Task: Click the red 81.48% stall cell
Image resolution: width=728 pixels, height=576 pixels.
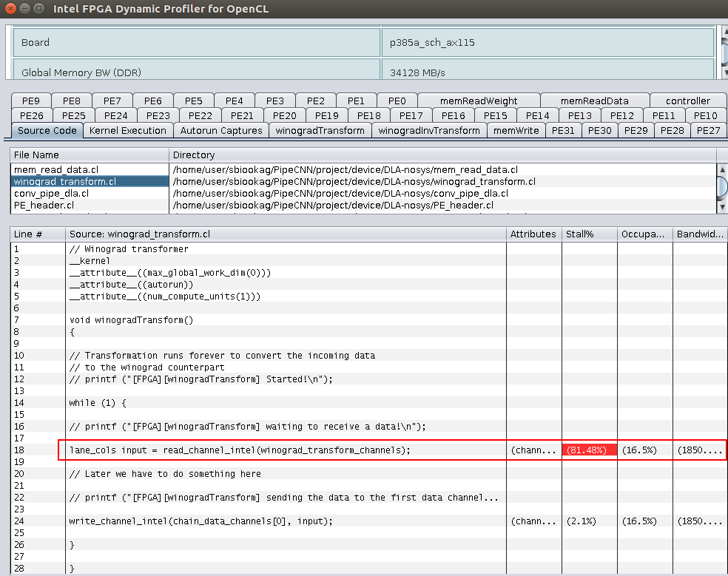Action: click(589, 450)
